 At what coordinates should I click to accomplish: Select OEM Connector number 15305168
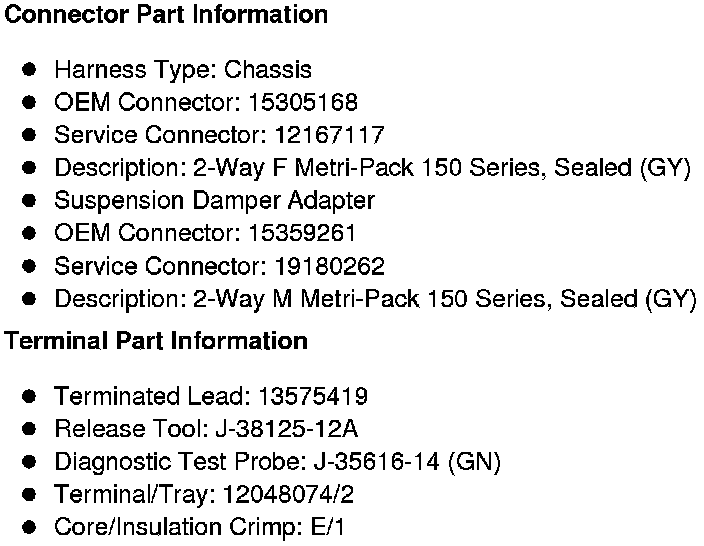point(305,102)
